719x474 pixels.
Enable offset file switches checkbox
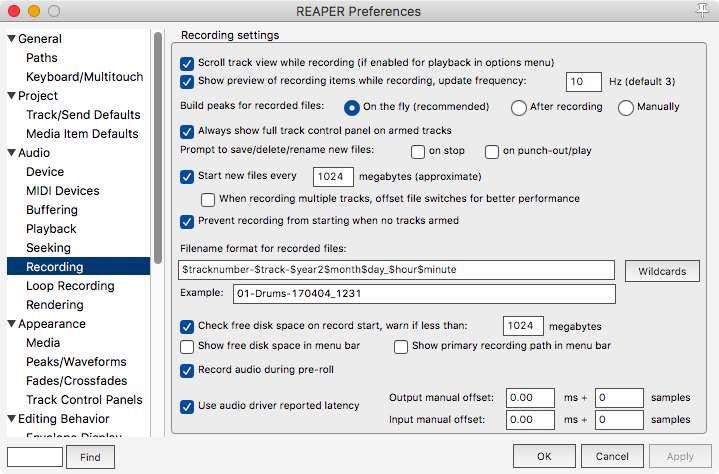[x=208, y=199]
